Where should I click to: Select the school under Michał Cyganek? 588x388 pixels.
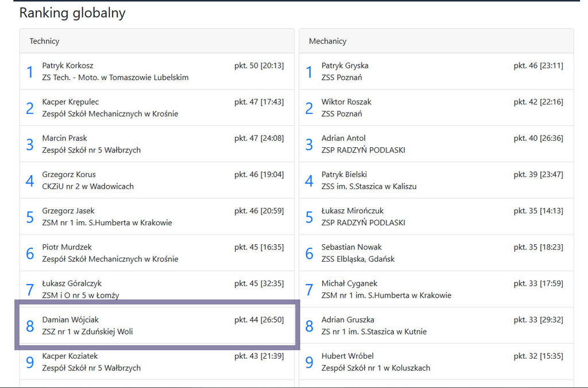coord(386,295)
